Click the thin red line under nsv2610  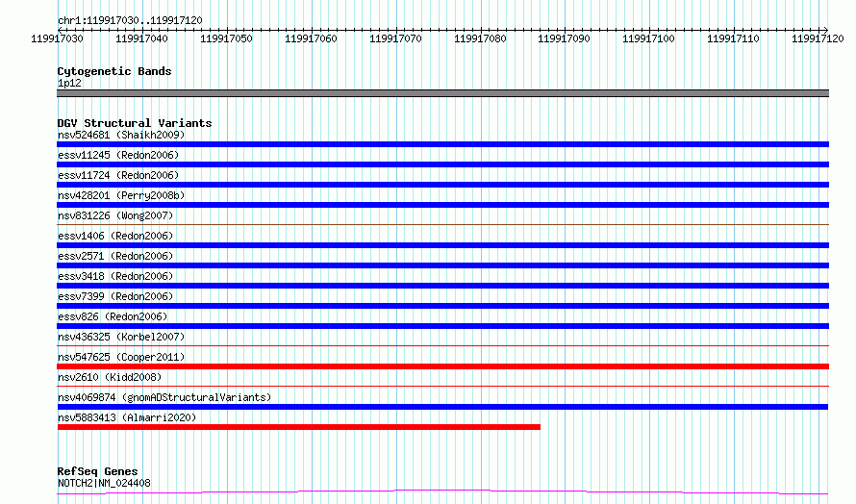coord(442,386)
